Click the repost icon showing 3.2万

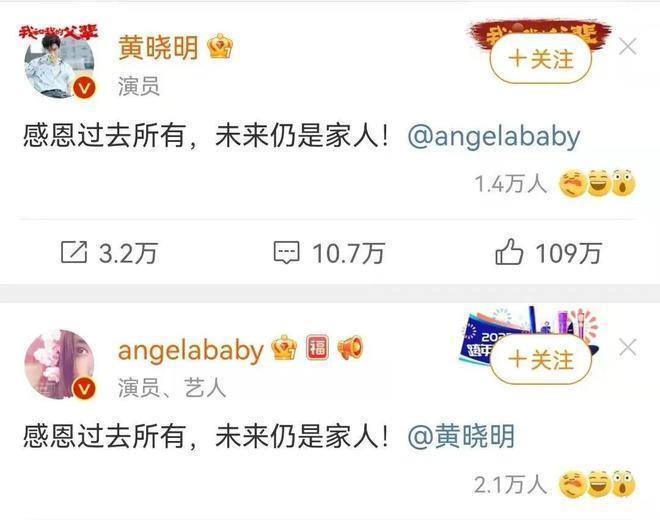coord(74,253)
